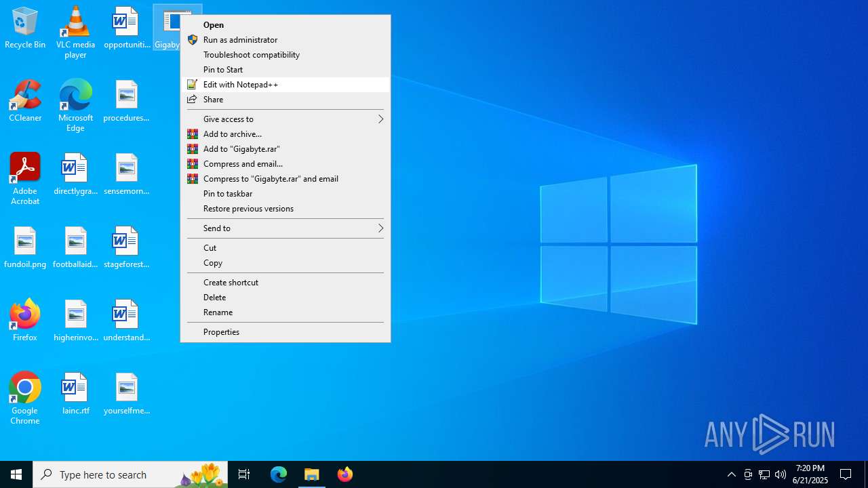
Task: Choose Share from the context menu
Action: [285, 100]
